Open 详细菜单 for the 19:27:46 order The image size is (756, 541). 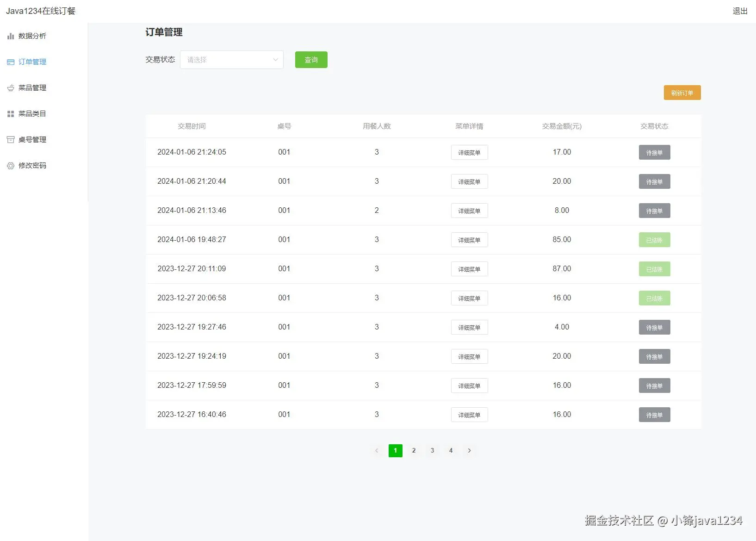tap(469, 327)
